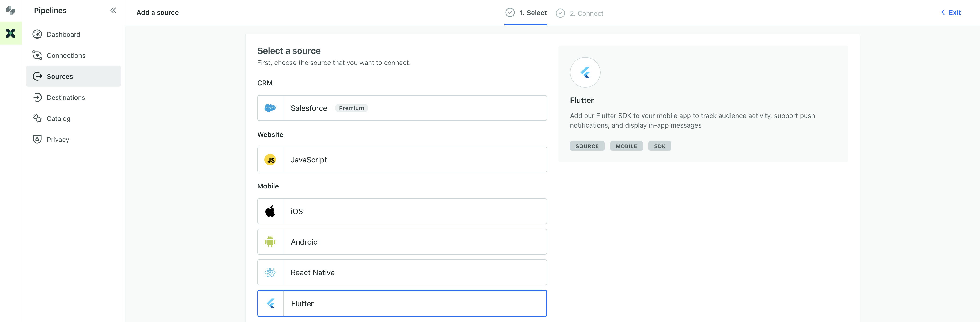The image size is (980, 322).
Task: Click the MOBILE tag
Action: pyautogui.click(x=626, y=146)
